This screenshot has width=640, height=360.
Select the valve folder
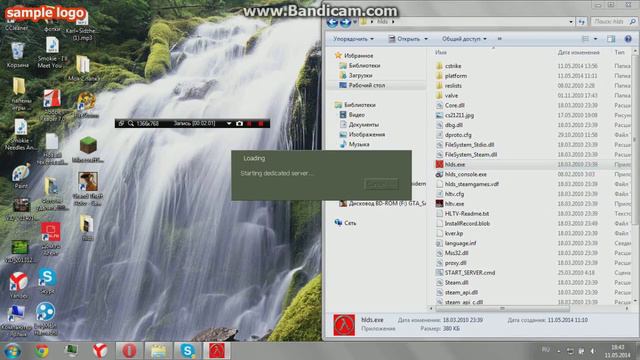click(451, 96)
